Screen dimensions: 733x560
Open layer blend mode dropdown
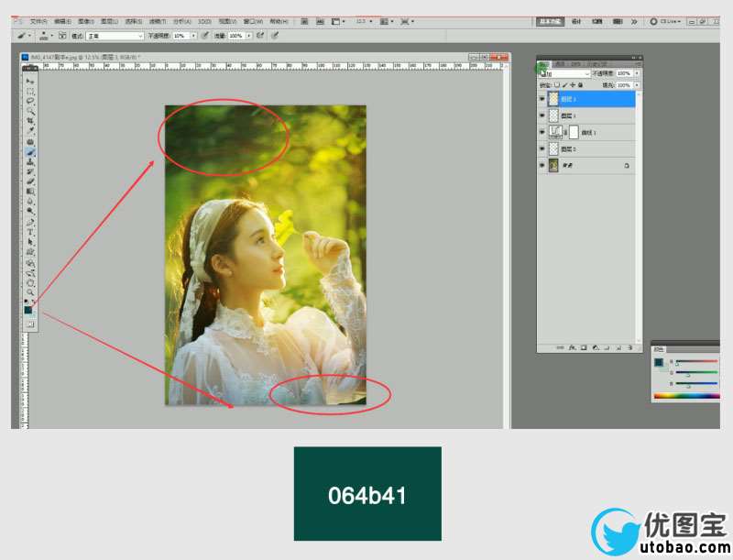tap(565, 74)
